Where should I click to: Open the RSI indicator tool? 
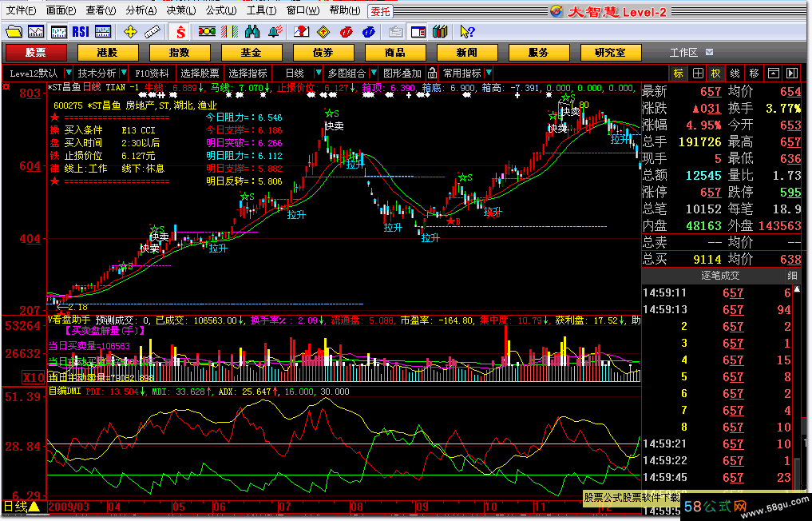(x=81, y=32)
